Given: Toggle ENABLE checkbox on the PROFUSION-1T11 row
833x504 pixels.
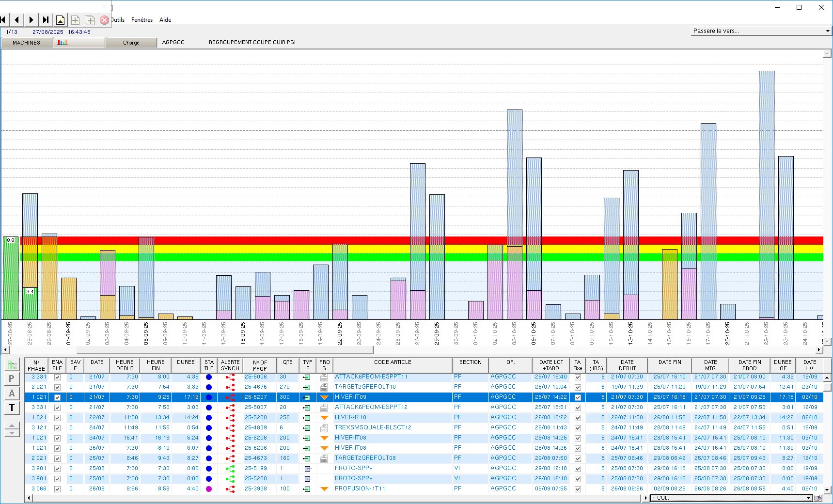Looking at the screenshot, I should [x=57, y=489].
